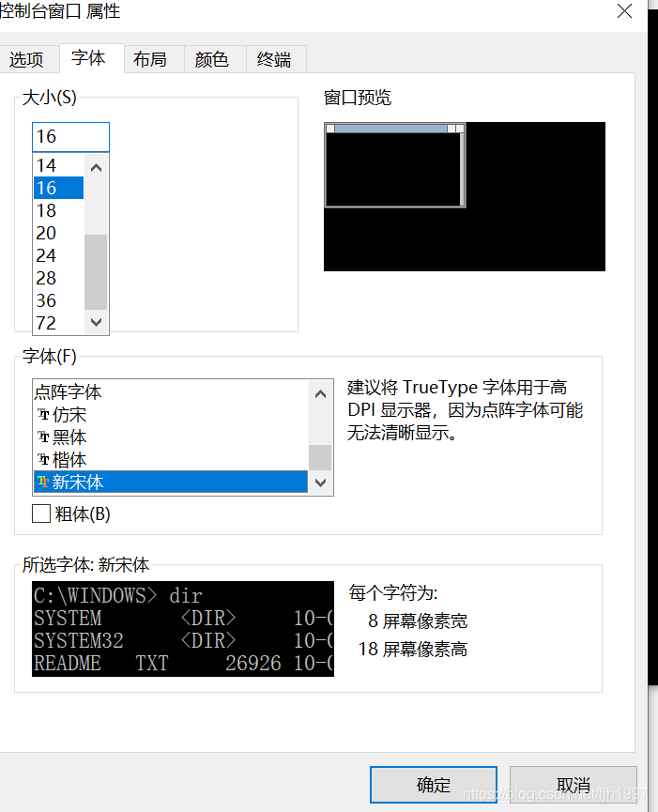This screenshot has width=658, height=812.
Task: Click font list scroll down arrow
Action: click(320, 483)
